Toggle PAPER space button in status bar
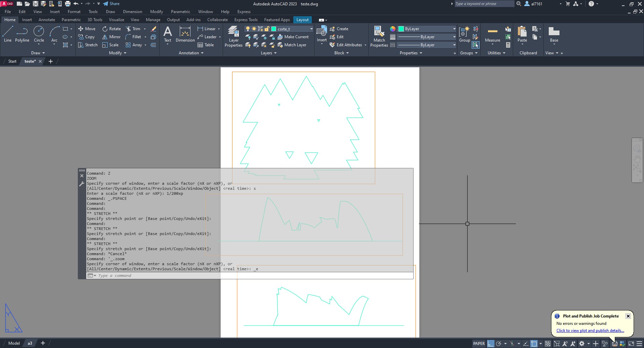 (479, 343)
